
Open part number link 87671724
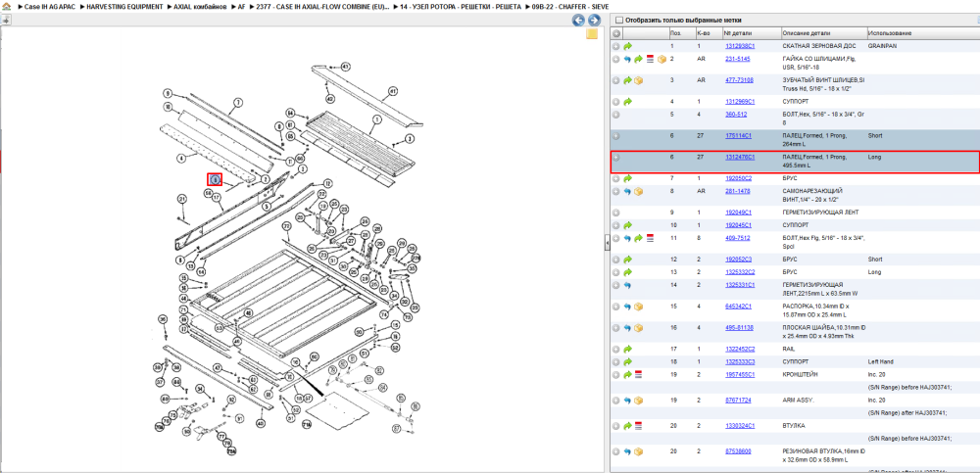pos(738,400)
